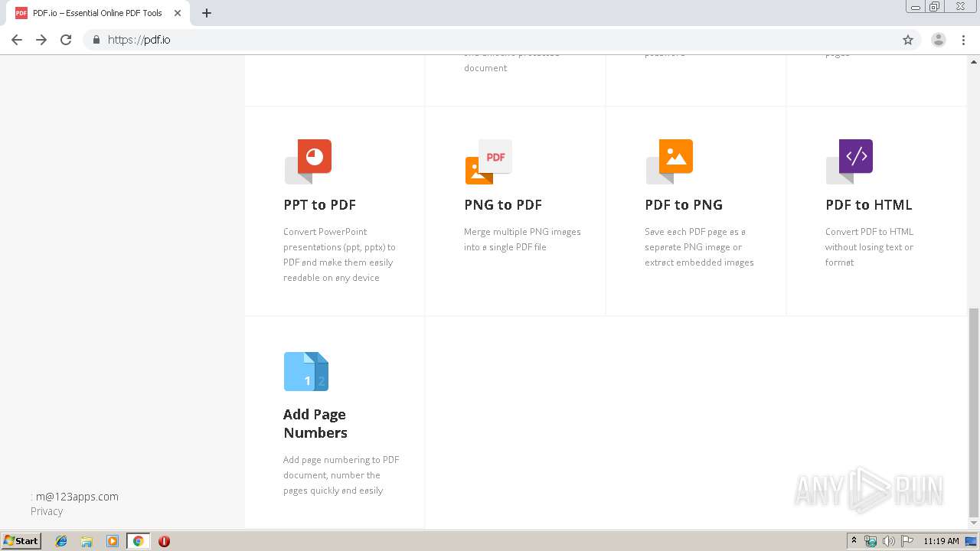The width and height of the screenshot is (980, 551).
Task: Click the Add Page Numbers heading
Action: click(x=315, y=423)
